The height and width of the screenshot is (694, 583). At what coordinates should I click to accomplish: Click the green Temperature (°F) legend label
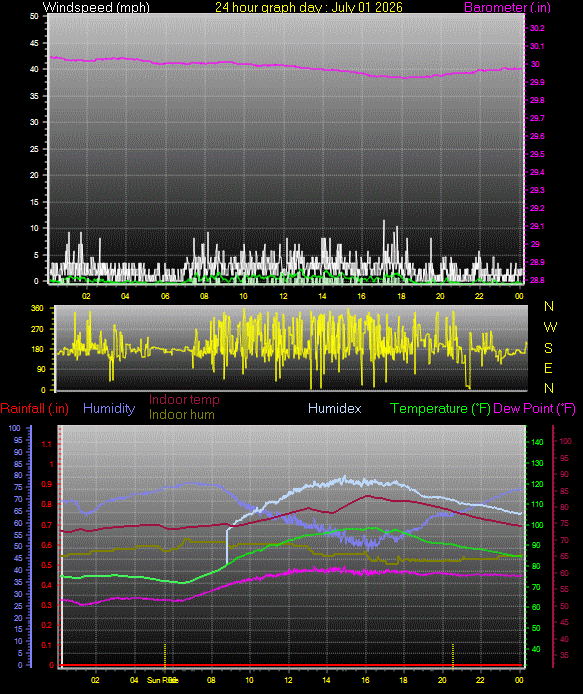click(440, 409)
